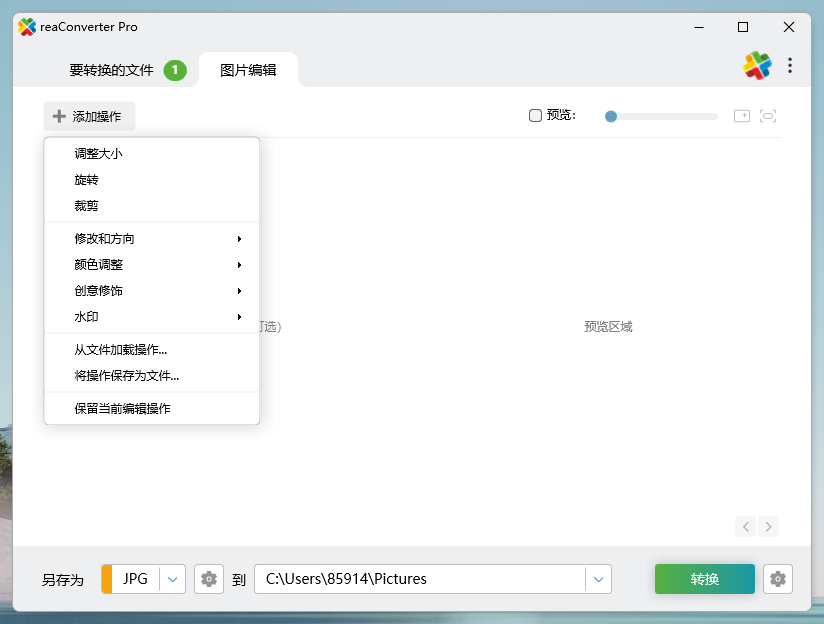Select 将操作保存为文件... menu item
Image resolution: width=824 pixels, height=624 pixels.
[x=151, y=375]
